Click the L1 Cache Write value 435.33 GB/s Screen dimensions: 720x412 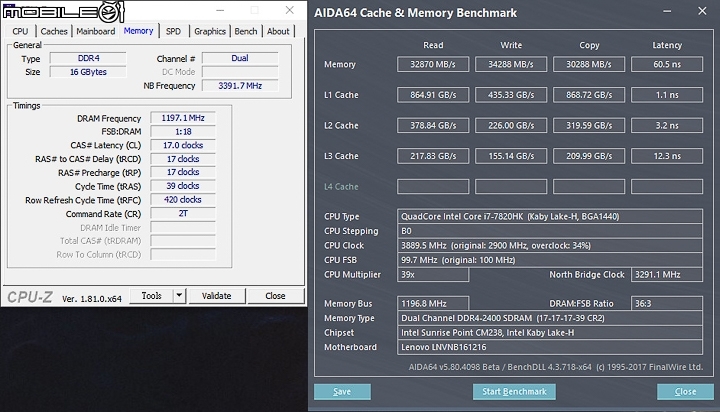[511, 95]
